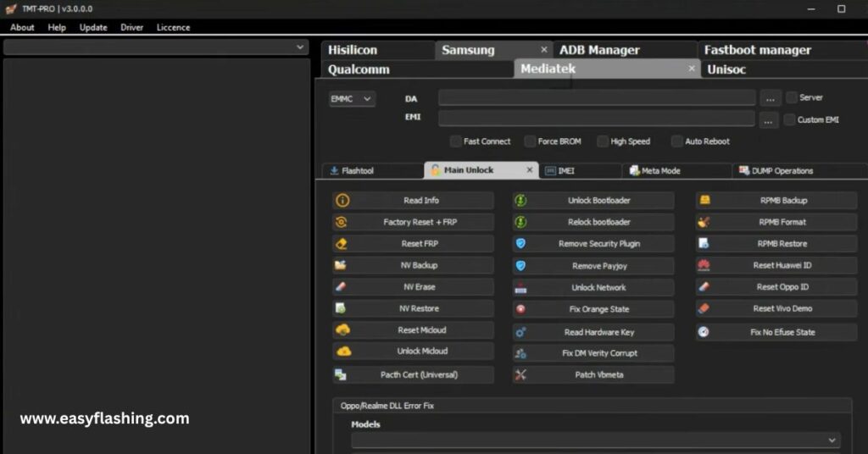The image size is (868, 454).
Task: Click the EMI file path field
Action: pyautogui.click(x=596, y=118)
